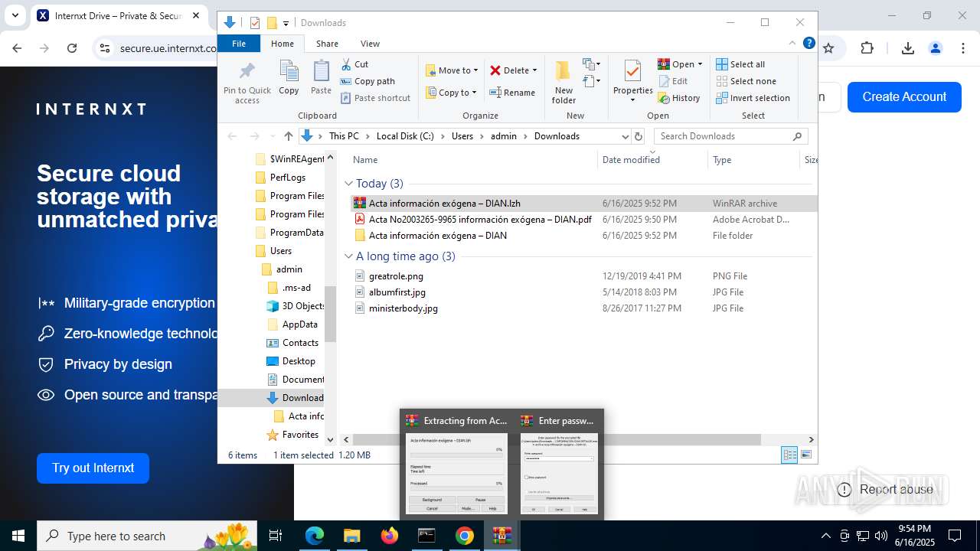Rename the selected file via ribbon
This screenshot has width=980, height=551.
(x=512, y=93)
